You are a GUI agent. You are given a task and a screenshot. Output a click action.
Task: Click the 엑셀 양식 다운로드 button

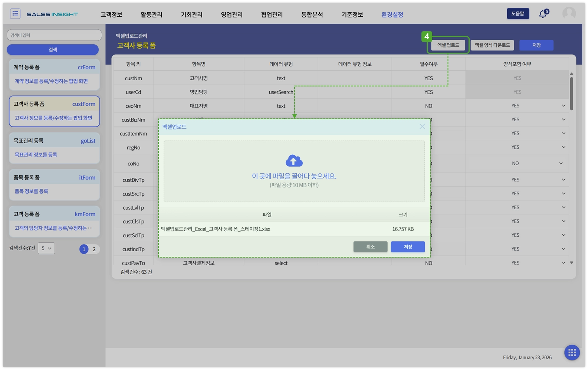coord(492,45)
